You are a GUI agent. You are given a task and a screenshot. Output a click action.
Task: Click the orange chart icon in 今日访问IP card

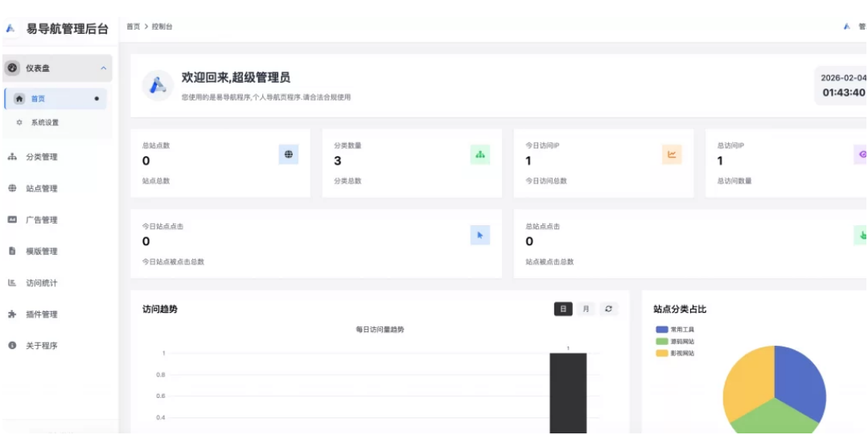[672, 154]
